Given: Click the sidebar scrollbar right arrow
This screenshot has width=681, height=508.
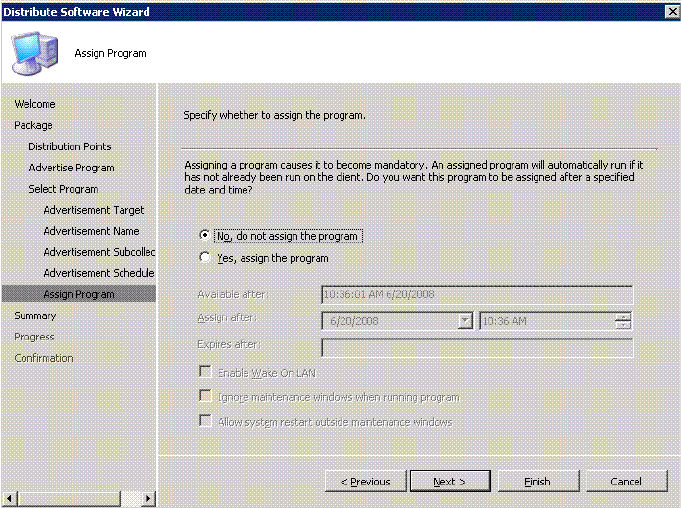Looking at the screenshot, I should [148, 498].
